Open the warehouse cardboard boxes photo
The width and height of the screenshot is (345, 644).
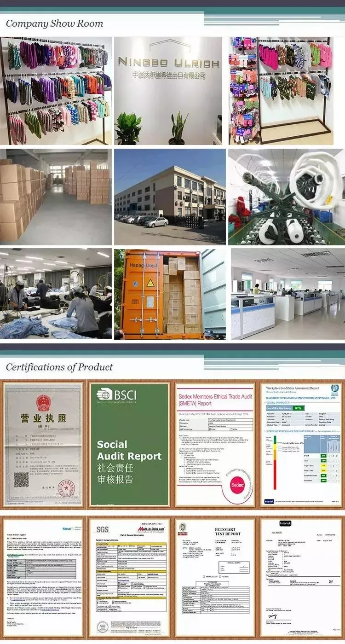(56, 197)
